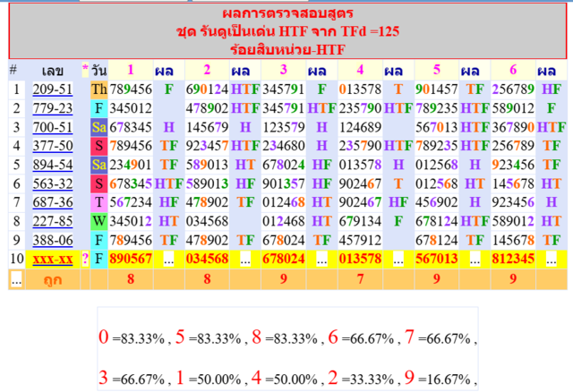Open the 388-06 number link
The height and width of the screenshot is (392, 573).
tap(53, 241)
